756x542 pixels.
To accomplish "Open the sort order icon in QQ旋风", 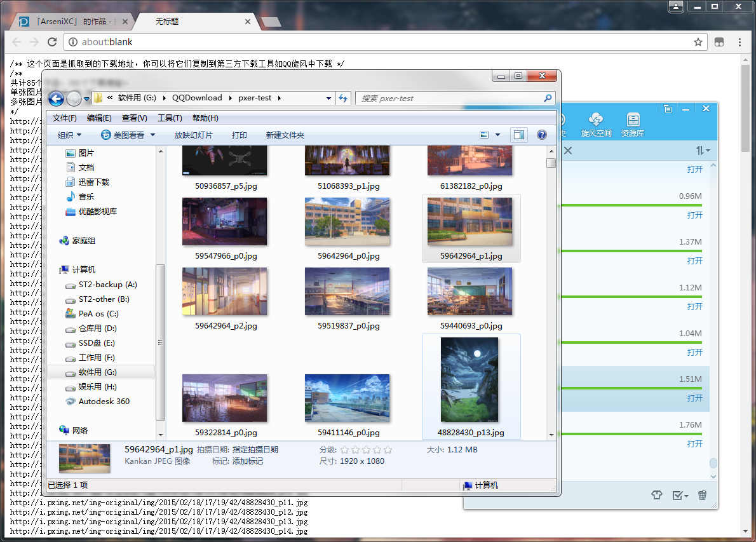I will (703, 151).
